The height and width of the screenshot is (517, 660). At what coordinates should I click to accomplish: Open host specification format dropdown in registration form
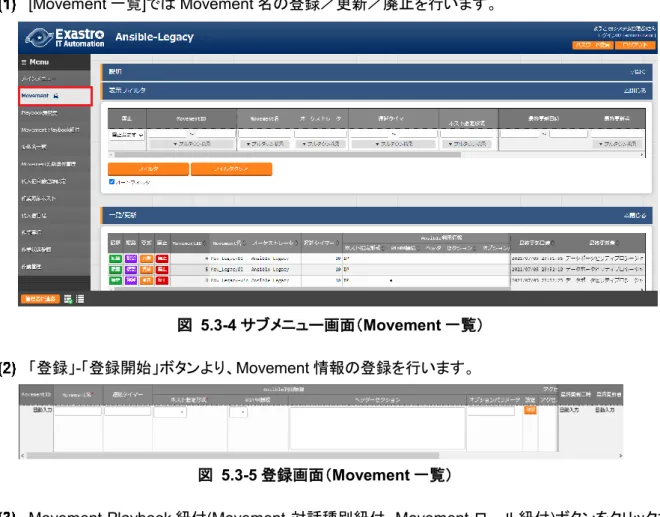pos(170,412)
